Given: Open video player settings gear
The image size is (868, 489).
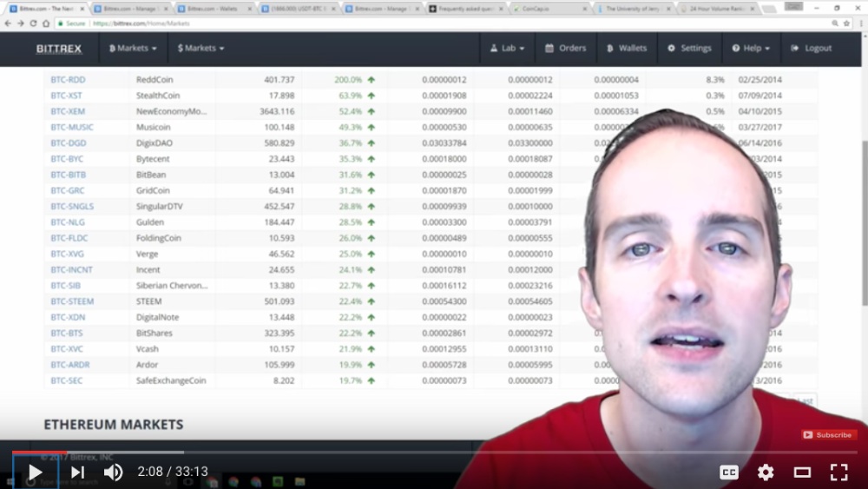Looking at the screenshot, I should click(x=766, y=472).
